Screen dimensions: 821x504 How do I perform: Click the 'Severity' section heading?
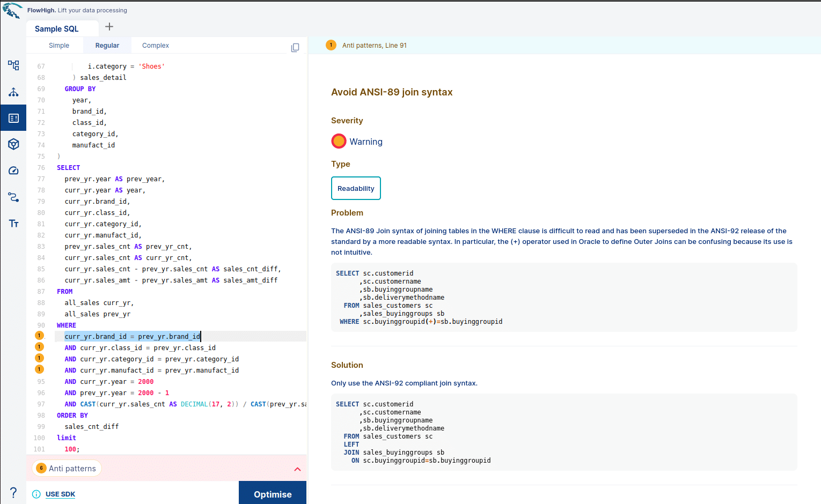347,121
